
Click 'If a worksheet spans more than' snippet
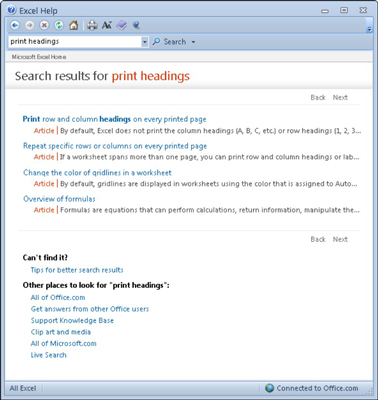210,157
